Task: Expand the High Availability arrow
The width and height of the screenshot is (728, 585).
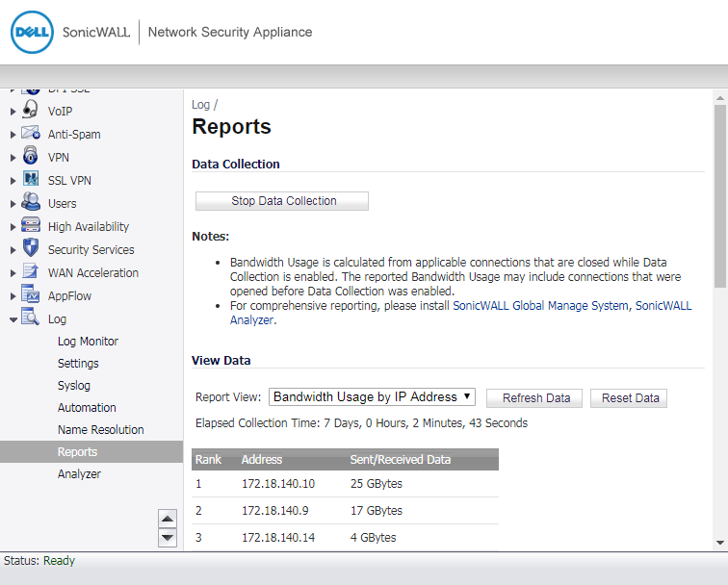Action: [13, 227]
